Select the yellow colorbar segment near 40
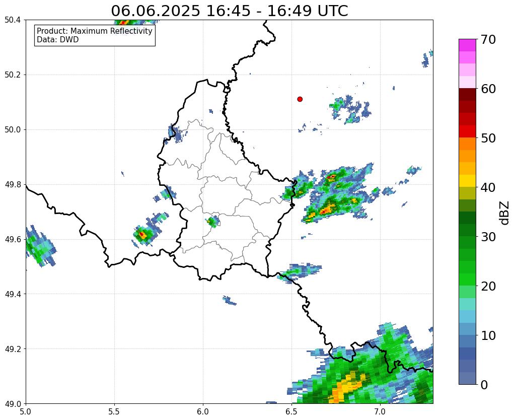The image size is (515, 420). [x=467, y=181]
